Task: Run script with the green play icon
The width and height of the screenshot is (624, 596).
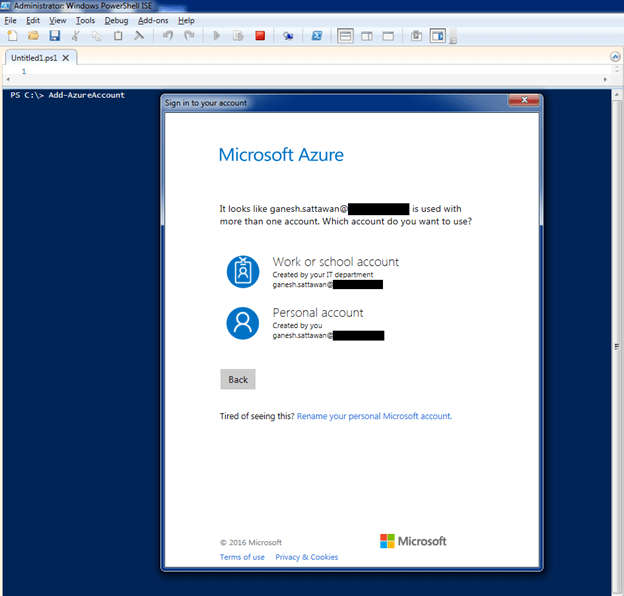Action: pyautogui.click(x=217, y=36)
